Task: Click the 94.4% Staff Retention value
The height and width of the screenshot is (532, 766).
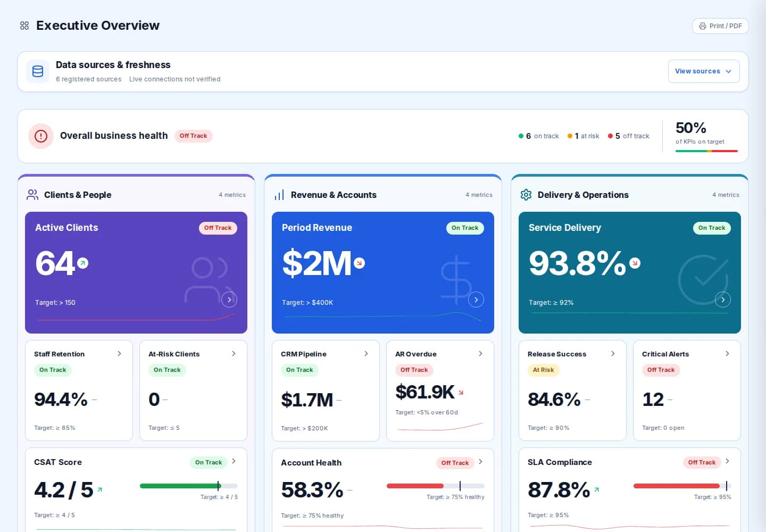Action: [61, 400]
